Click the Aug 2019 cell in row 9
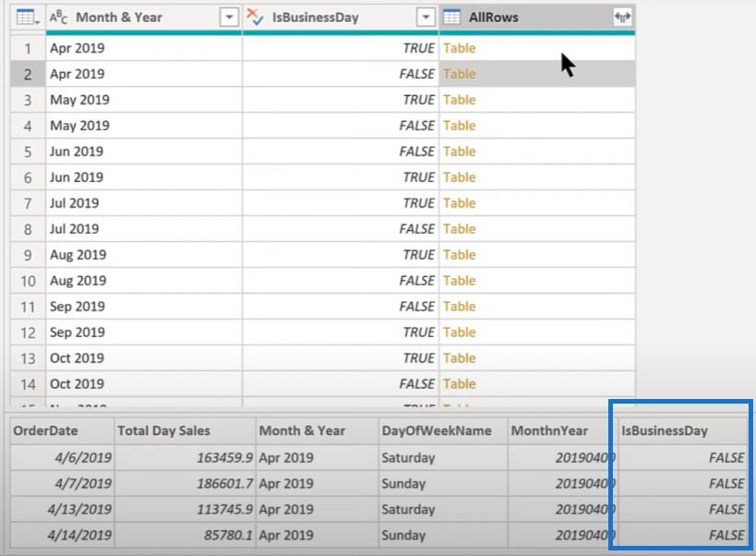 pos(144,255)
